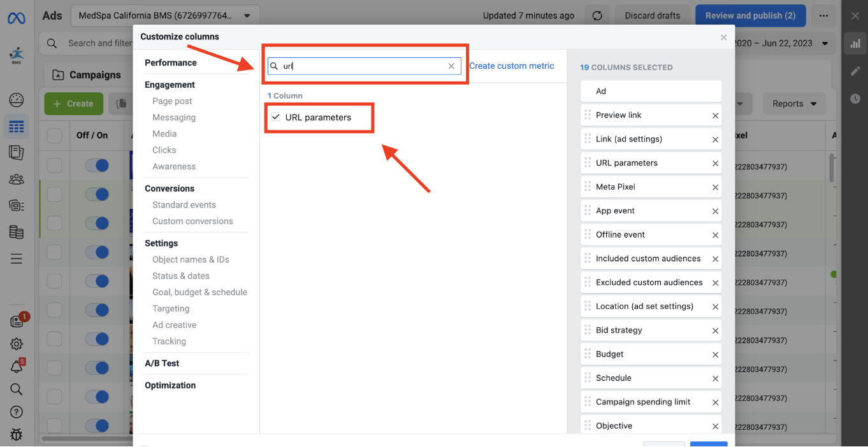Open the Reports dropdown
Screen dimensions: 868x447
tap(795, 104)
